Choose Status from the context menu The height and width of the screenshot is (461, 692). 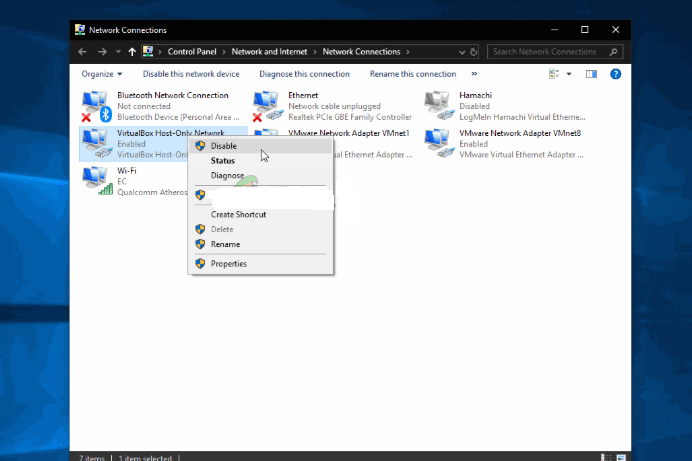260,161
